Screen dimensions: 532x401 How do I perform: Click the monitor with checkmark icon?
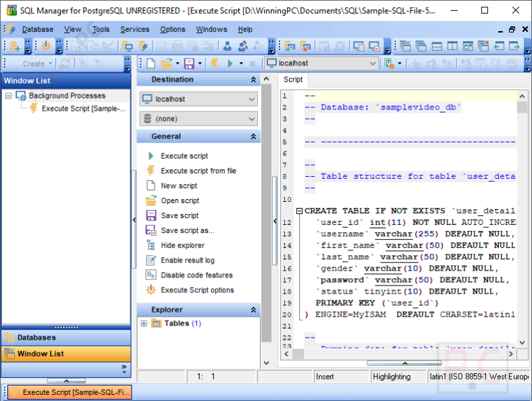[x=374, y=46]
